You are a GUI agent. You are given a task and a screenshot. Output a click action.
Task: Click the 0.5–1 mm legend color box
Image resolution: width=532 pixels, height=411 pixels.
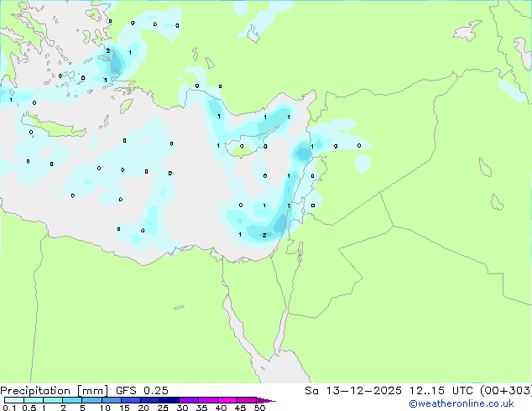click(x=34, y=400)
